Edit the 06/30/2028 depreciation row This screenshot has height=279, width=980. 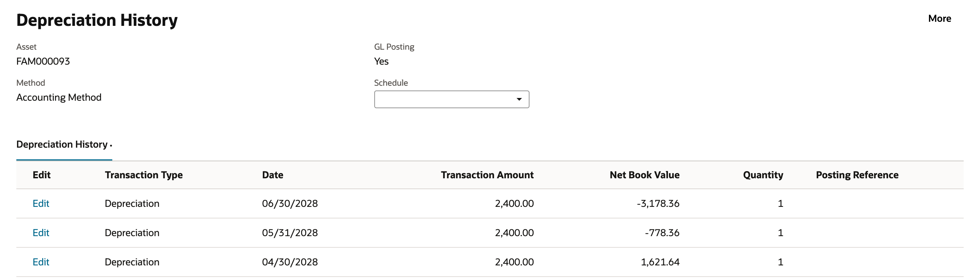41,203
